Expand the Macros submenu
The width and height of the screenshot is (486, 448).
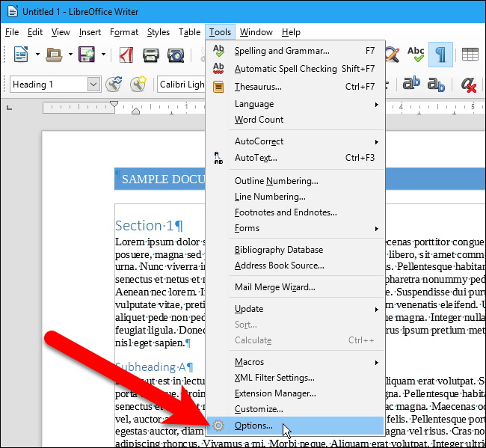[x=249, y=362]
